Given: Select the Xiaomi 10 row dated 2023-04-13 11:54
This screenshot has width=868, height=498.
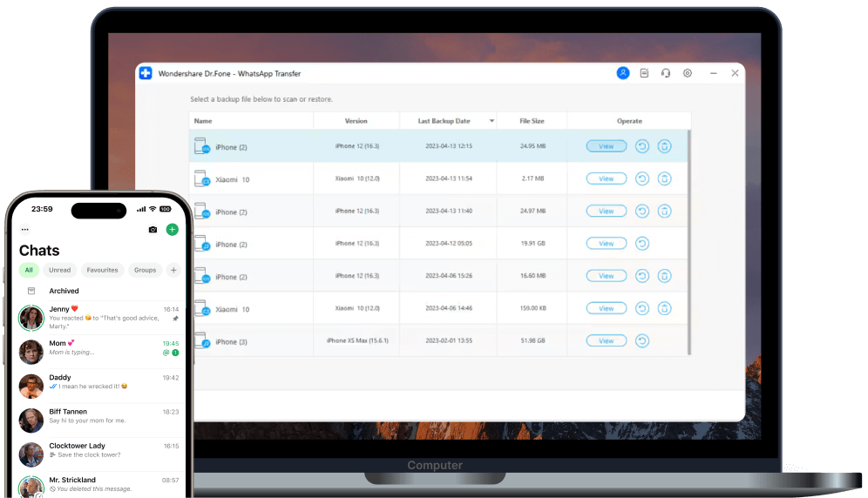Looking at the screenshot, I should [x=438, y=178].
